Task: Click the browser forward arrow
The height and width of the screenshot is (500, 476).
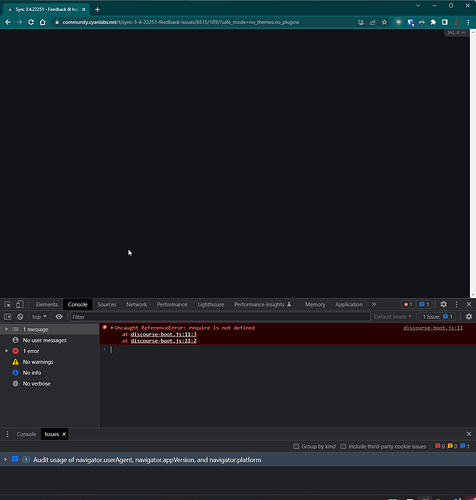Action: click(19, 22)
